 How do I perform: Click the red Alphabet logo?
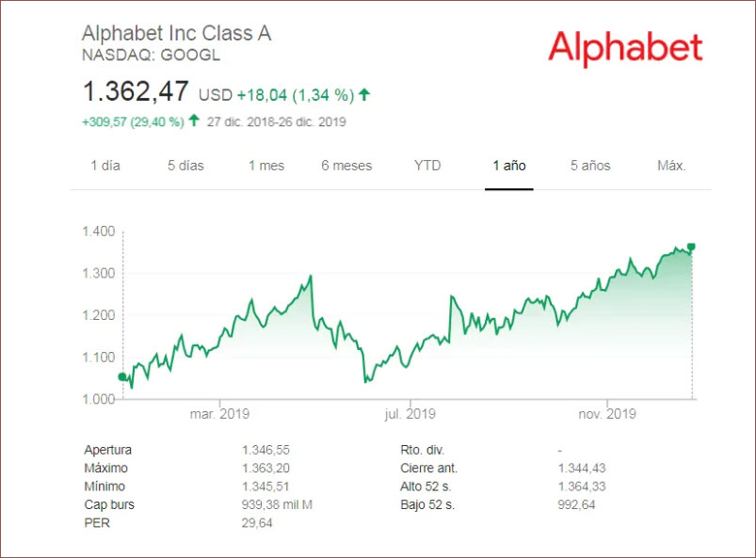point(625,48)
